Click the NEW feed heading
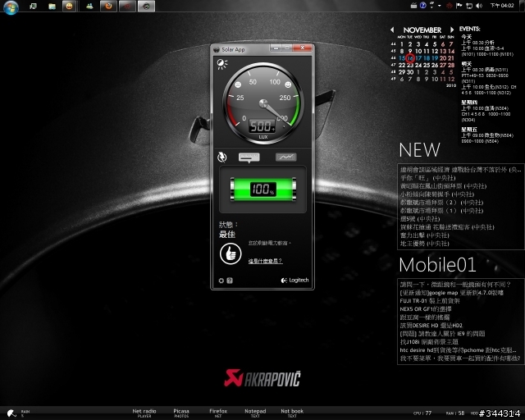Screen dimensions: 525x420 point(419,150)
